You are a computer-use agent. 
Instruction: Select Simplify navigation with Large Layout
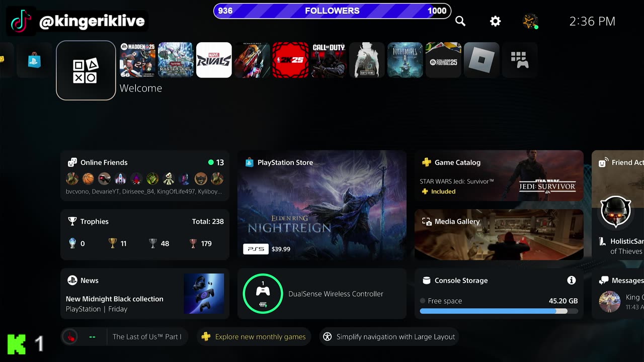click(x=389, y=337)
